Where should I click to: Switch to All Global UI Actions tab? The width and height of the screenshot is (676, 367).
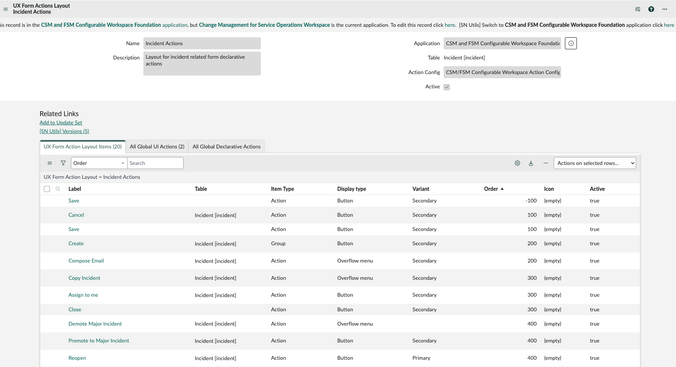[157, 147]
